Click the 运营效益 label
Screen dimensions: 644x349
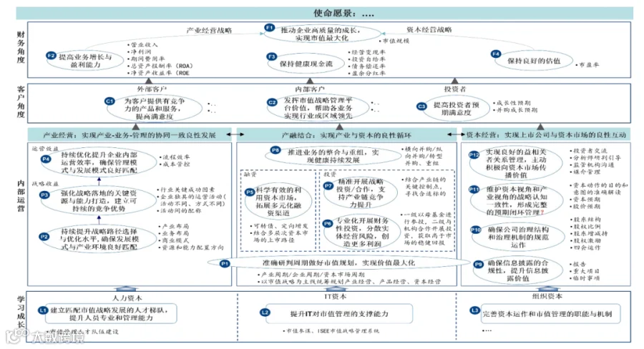[46, 149]
